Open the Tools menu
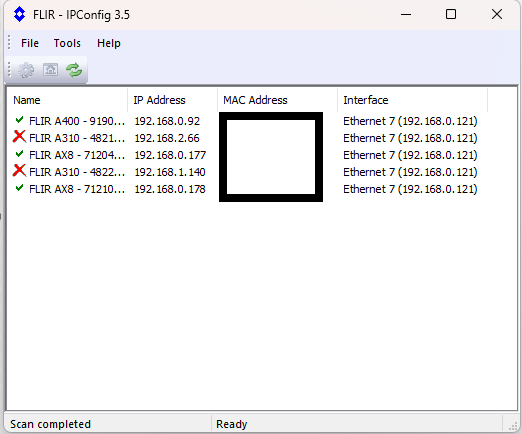This screenshot has width=522, height=434. (67, 43)
